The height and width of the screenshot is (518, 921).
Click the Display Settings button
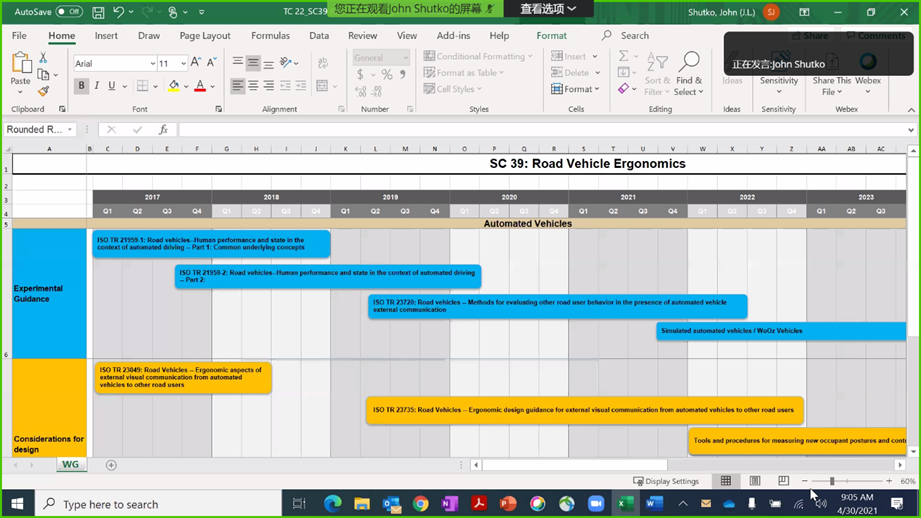pyautogui.click(x=666, y=481)
